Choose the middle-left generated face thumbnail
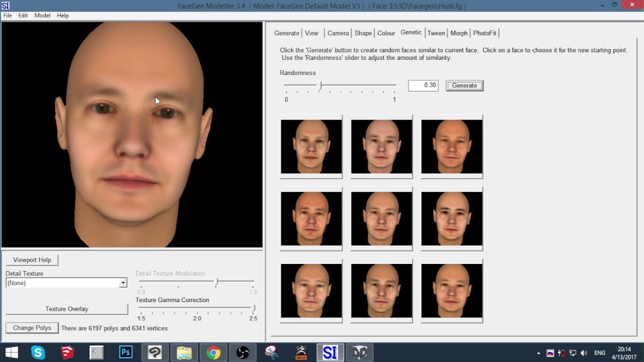 [311, 219]
